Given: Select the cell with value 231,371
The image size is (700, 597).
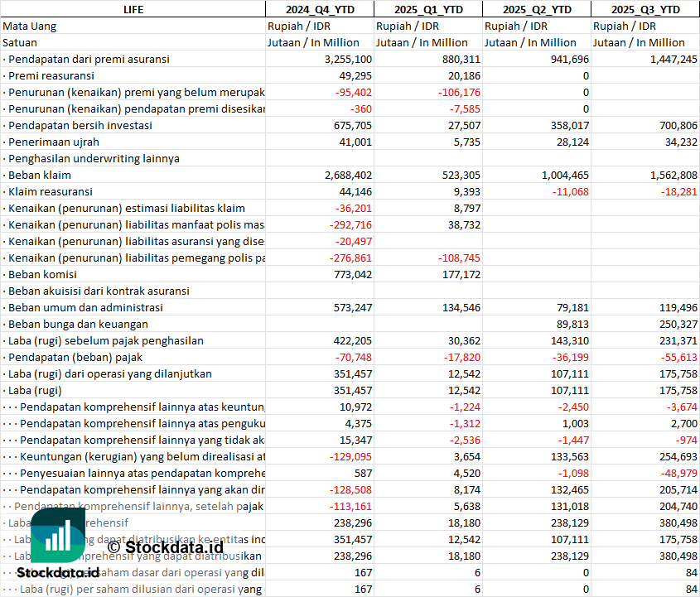Looking at the screenshot, I should 645,340.
